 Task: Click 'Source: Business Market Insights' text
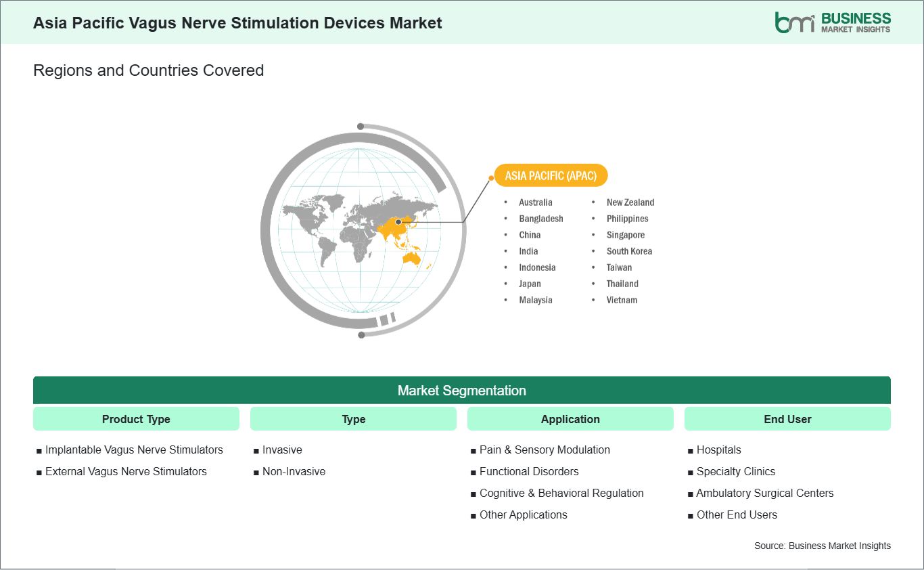(823, 546)
